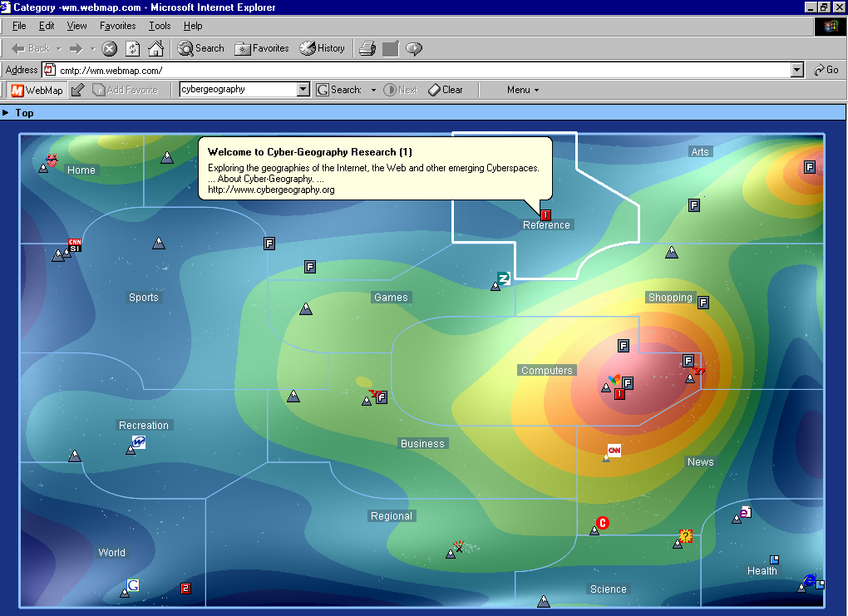Image resolution: width=848 pixels, height=616 pixels.
Task: Open the View menu
Action: 76,26
